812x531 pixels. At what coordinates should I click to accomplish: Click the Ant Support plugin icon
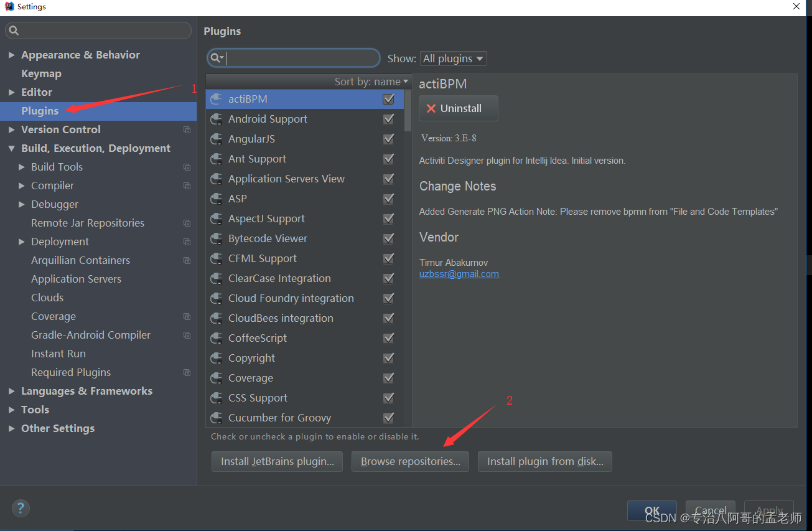(x=217, y=159)
